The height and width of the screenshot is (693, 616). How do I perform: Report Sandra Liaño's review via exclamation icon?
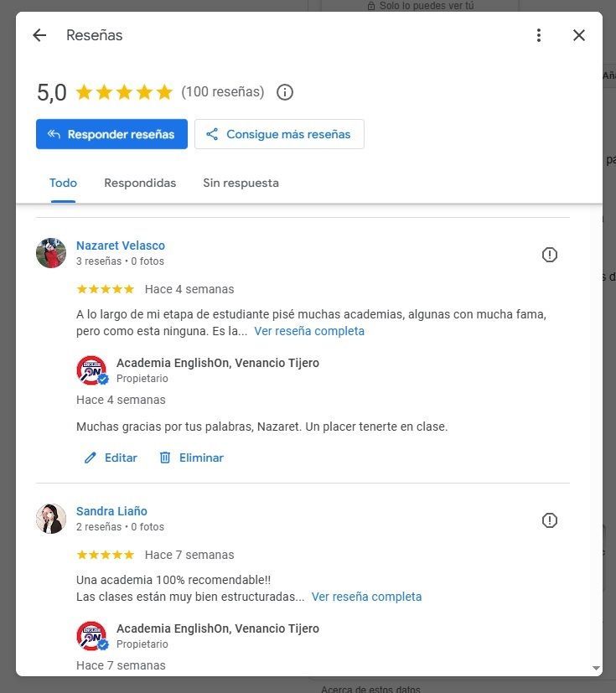click(x=550, y=520)
